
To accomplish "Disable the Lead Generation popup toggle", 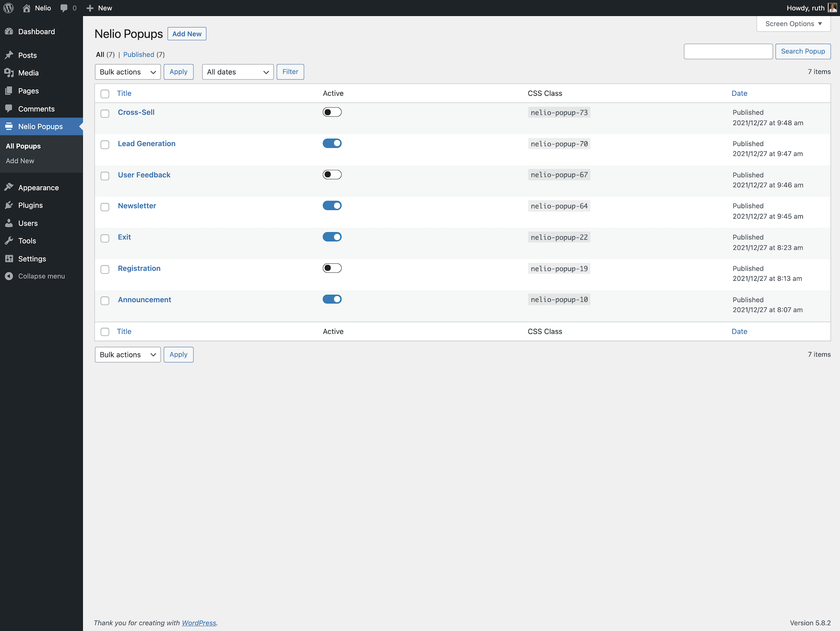I will 332,143.
